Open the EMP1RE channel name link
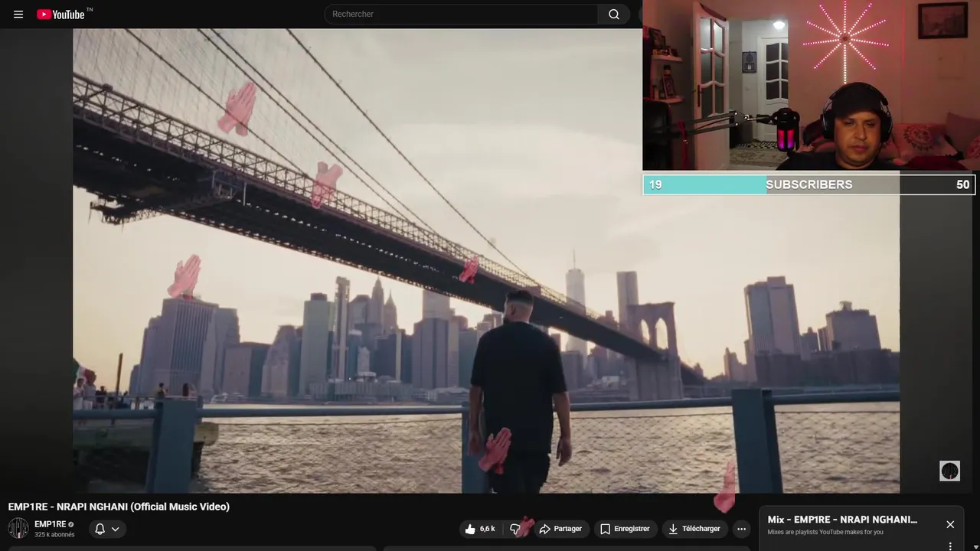This screenshot has height=551, width=980. click(51, 524)
